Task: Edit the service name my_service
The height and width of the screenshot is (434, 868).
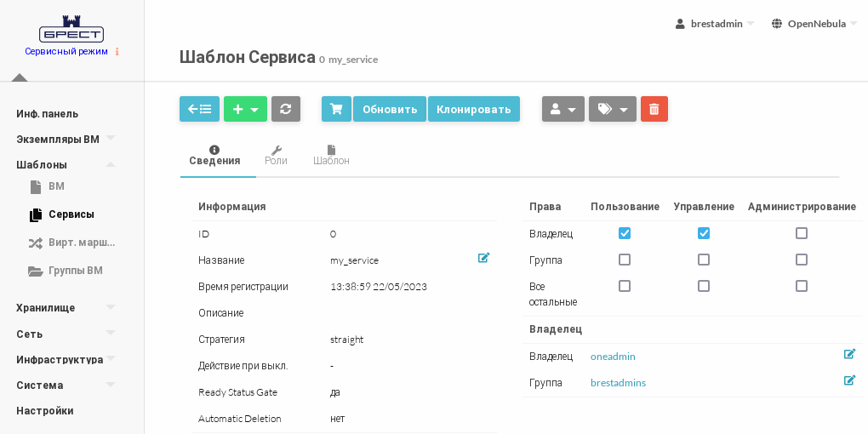Action: (x=483, y=258)
